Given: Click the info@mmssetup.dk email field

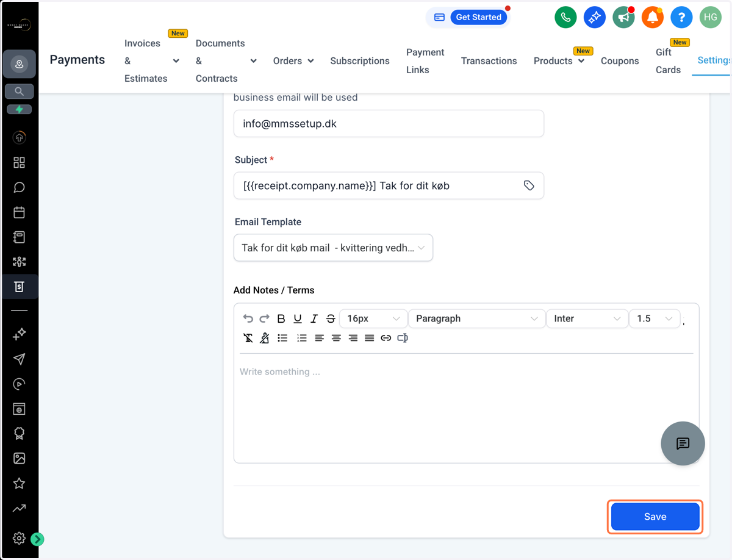Looking at the screenshot, I should tap(389, 124).
